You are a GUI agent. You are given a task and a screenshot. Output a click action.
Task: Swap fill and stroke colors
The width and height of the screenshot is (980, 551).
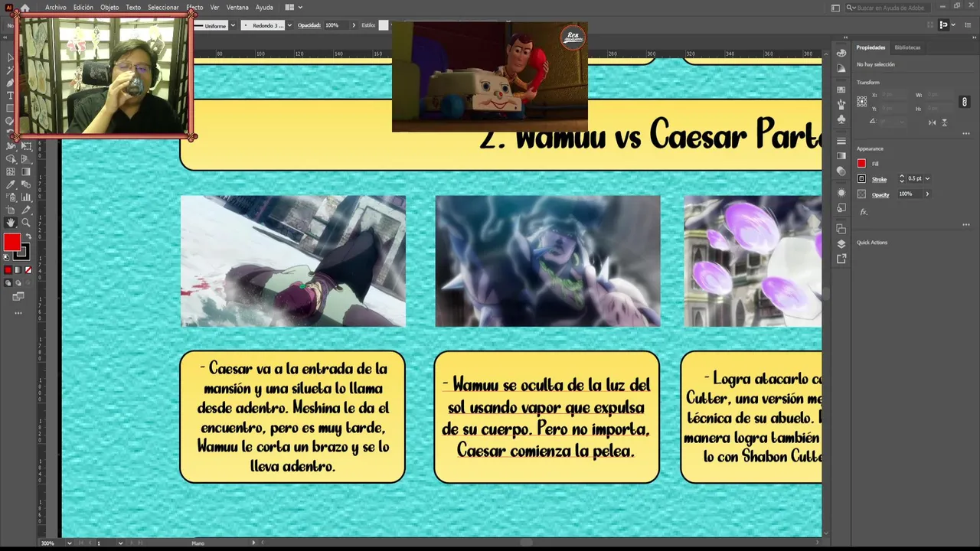(28, 236)
